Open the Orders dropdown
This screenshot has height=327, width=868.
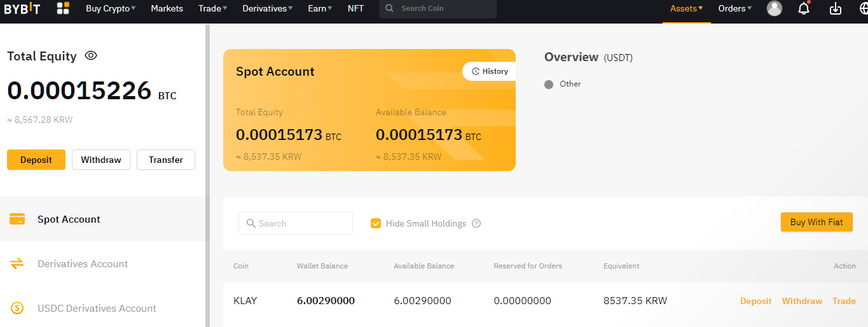[x=735, y=8]
